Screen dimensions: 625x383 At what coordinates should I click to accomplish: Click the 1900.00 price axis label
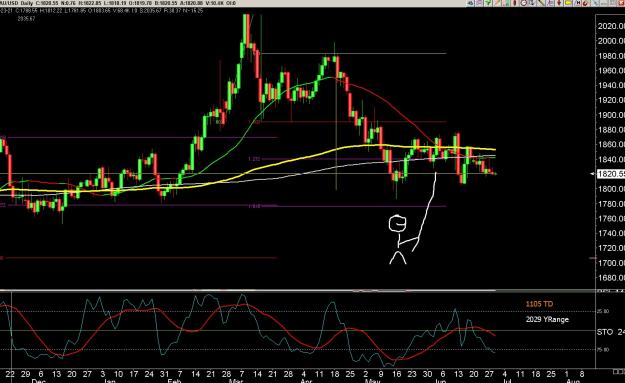click(611, 115)
